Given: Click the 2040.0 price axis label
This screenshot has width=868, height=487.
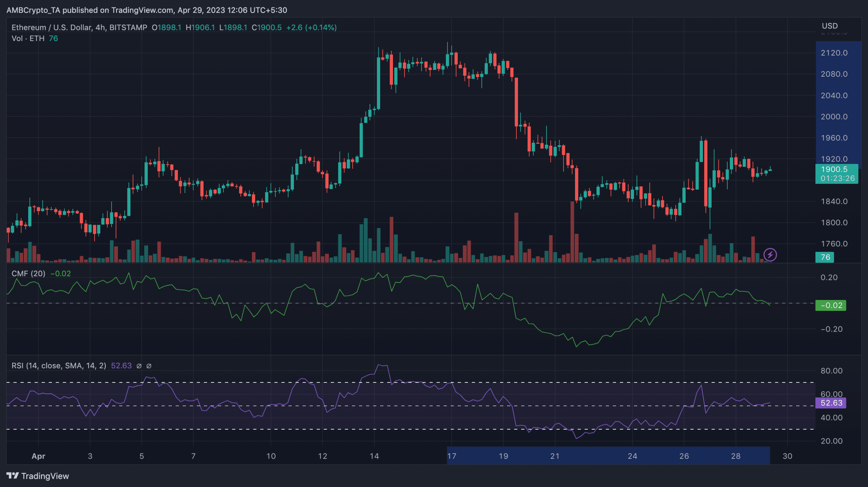Looking at the screenshot, I should [834, 95].
